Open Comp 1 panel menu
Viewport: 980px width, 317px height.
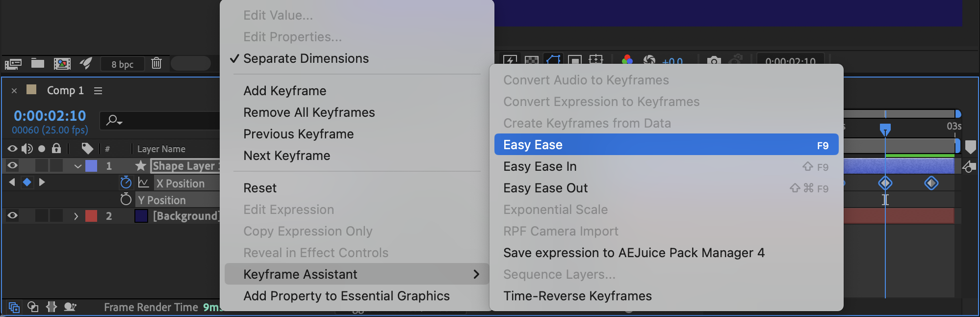pos(98,91)
